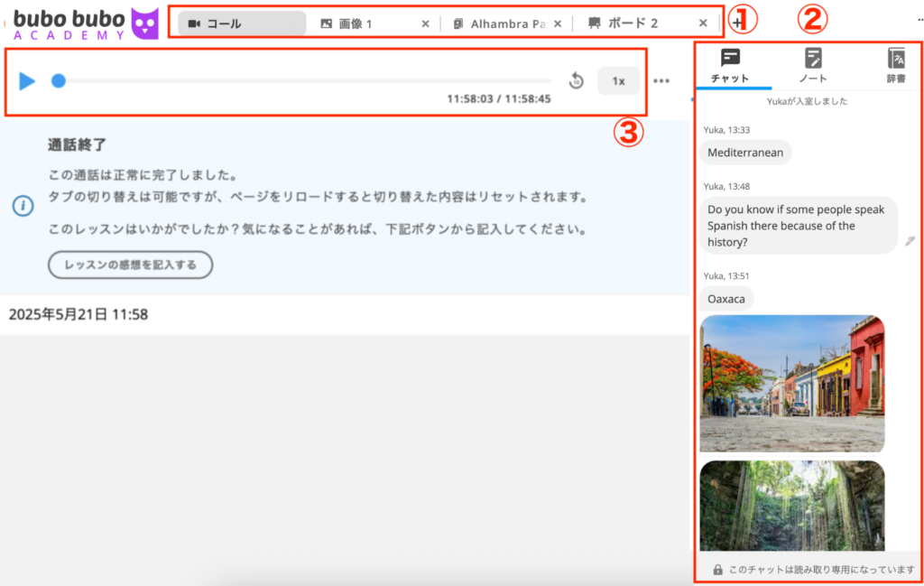Play the lesson recording
The image size is (924, 586).
[27, 81]
